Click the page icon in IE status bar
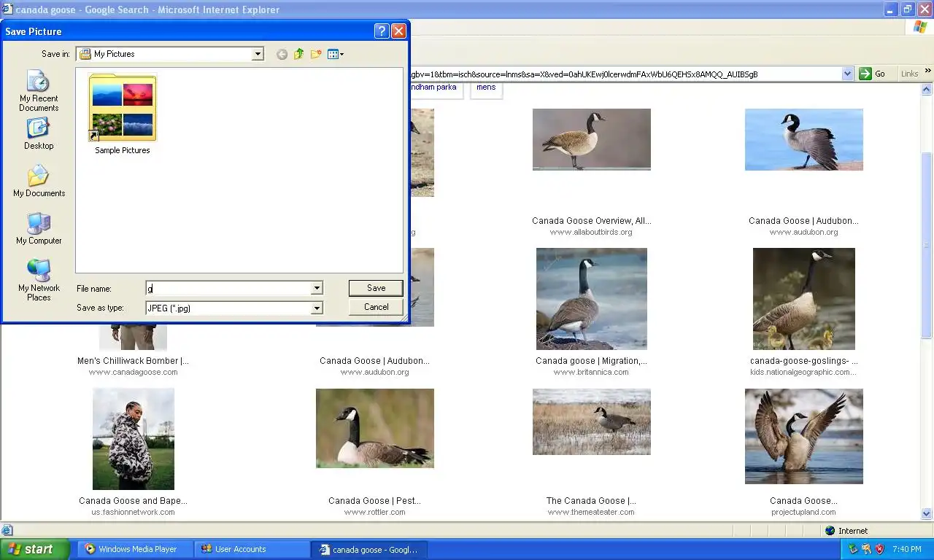 7,531
